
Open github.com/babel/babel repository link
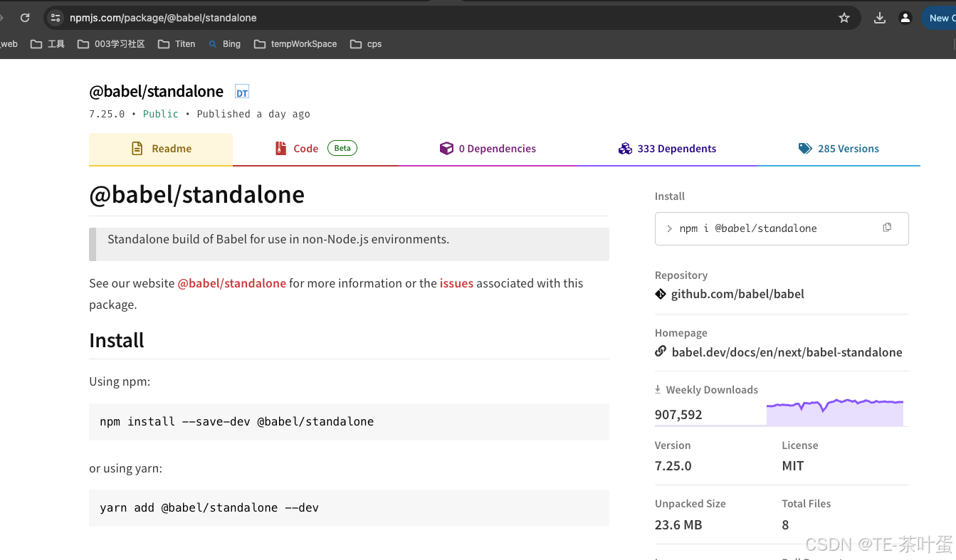coord(737,294)
